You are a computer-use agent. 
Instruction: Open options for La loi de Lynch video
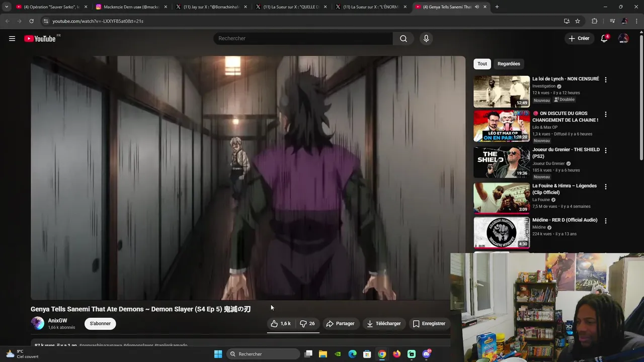[606, 80]
